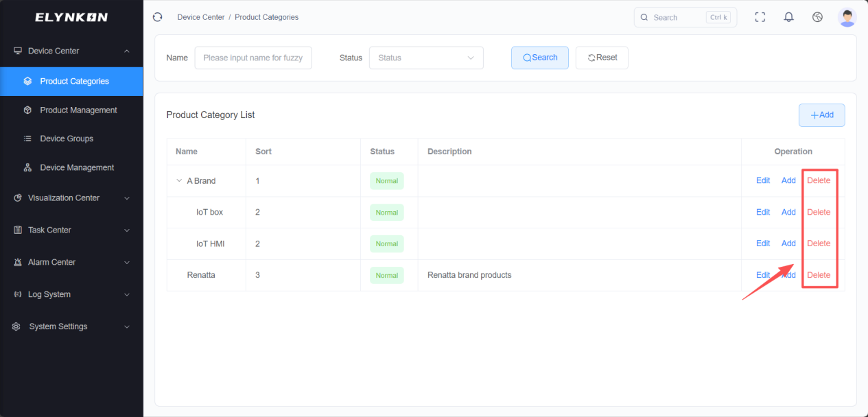Screen dimensions: 868x417
Task: Open the System Settings menu
Action: (71, 326)
